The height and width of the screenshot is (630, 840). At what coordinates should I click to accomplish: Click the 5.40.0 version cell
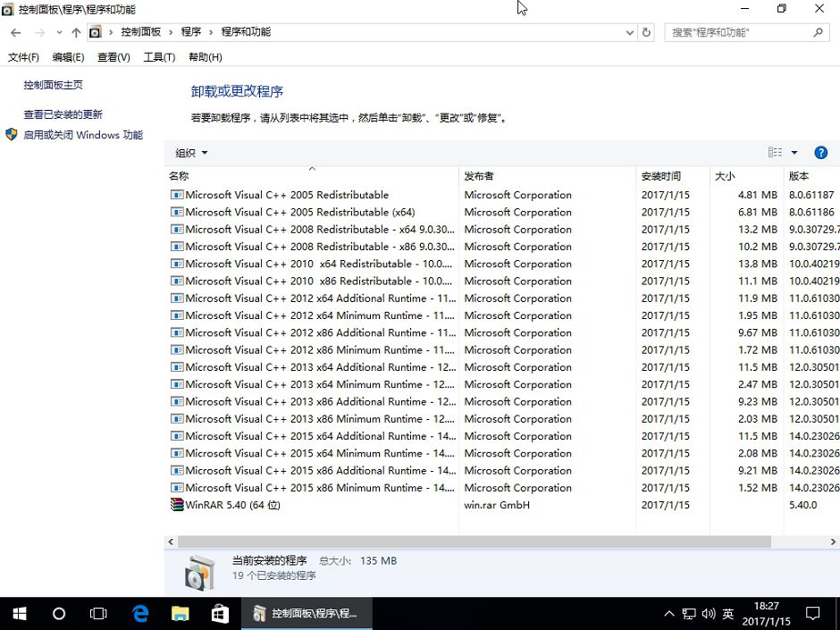pyautogui.click(x=802, y=505)
